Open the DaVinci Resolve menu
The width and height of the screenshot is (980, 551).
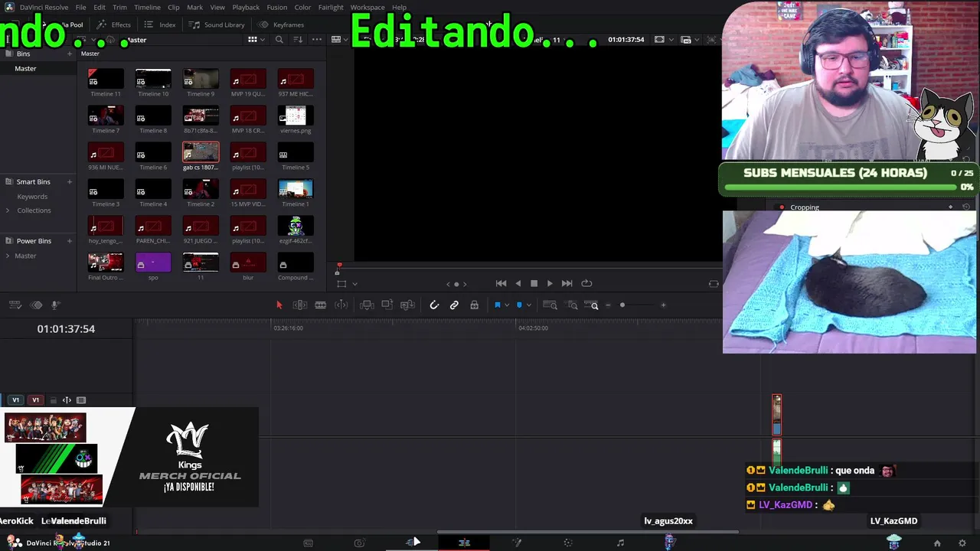44,8
